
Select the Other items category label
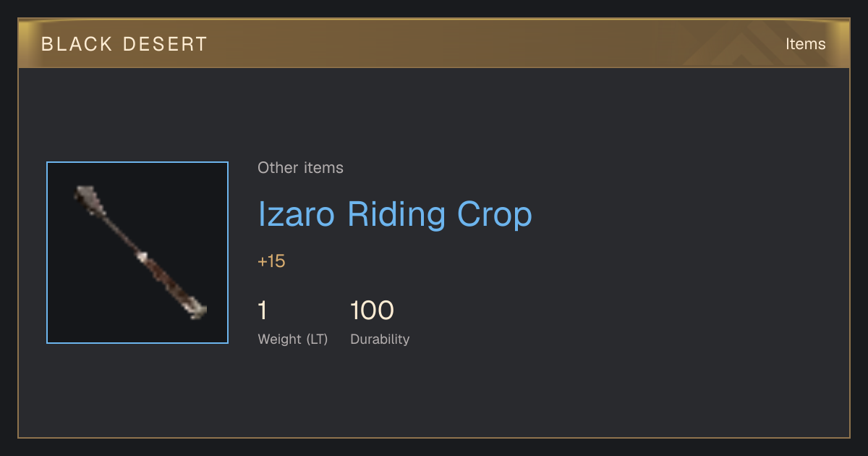(x=300, y=168)
